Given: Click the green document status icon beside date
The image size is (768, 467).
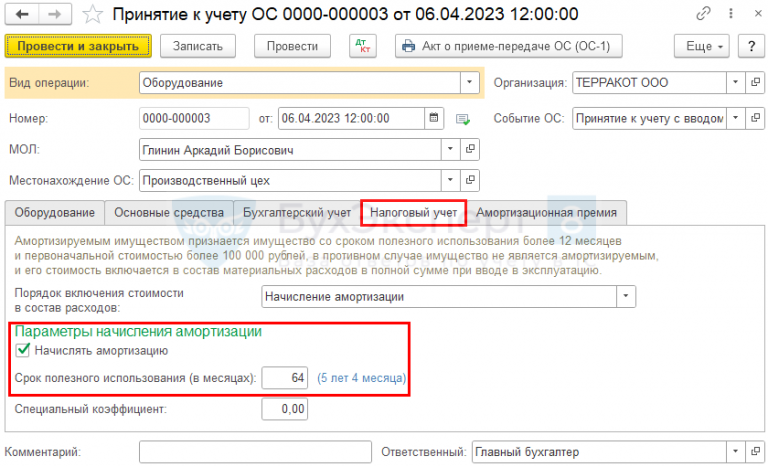Looking at the screenshot, I should [462, 119].
